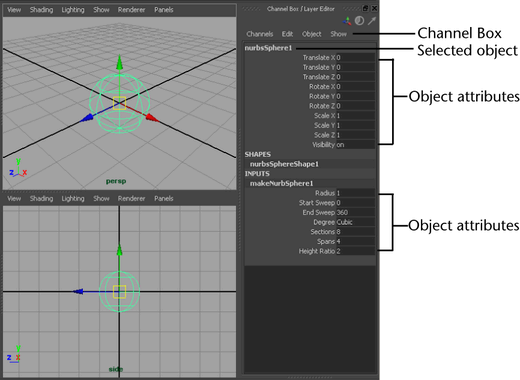
Task: Click the red X-axis manipulator arrow
Action: [x=152, y=118]
